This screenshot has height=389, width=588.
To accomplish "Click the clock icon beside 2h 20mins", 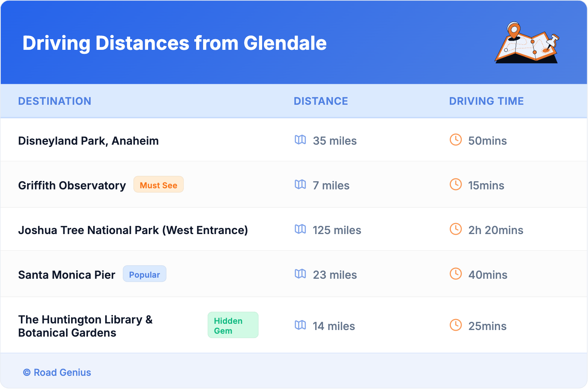I will coord(456,229).
